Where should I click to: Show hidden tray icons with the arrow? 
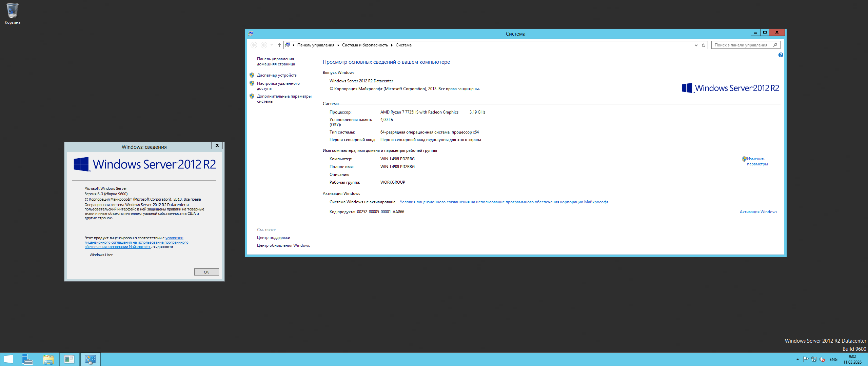[797, 359]
